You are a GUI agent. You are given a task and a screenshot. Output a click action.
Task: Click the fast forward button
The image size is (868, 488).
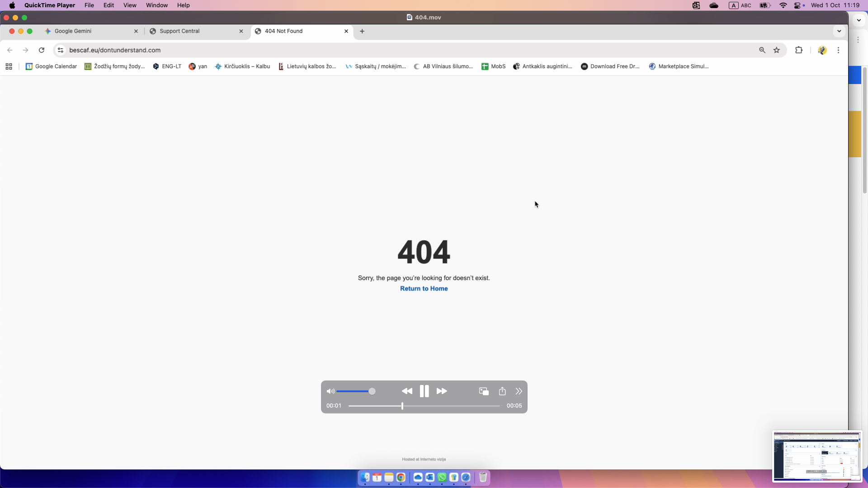442,391
